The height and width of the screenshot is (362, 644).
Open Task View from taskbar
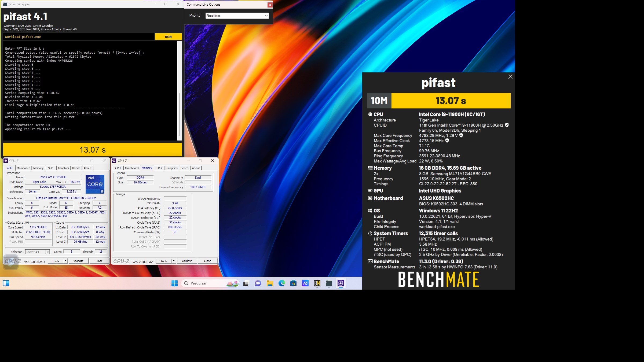pos(246,283)
